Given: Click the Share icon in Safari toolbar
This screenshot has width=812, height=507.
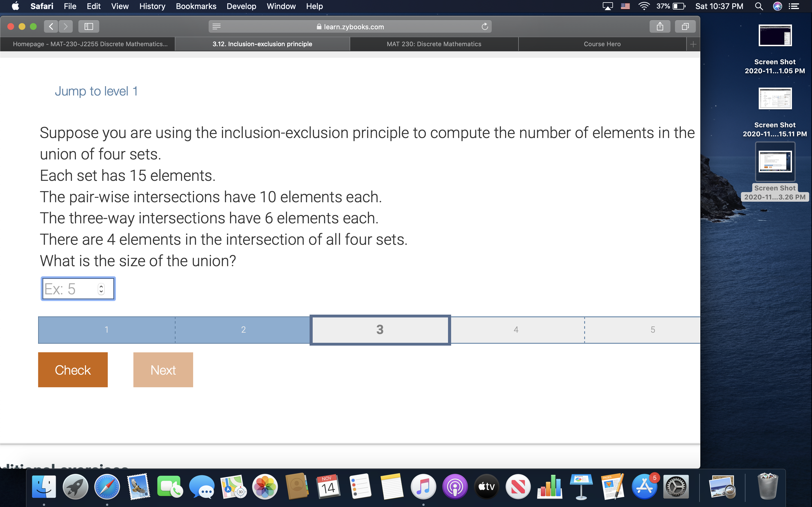Looking at the screenshot, I should (x=660, y=26).
